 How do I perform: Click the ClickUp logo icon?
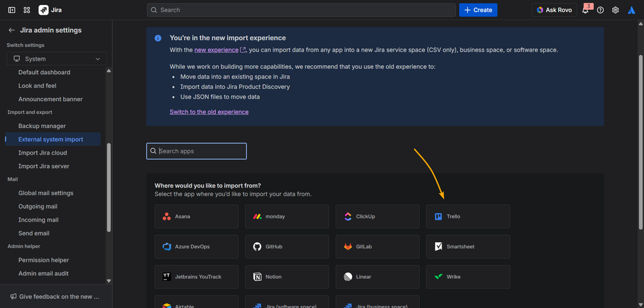(348, 217)
